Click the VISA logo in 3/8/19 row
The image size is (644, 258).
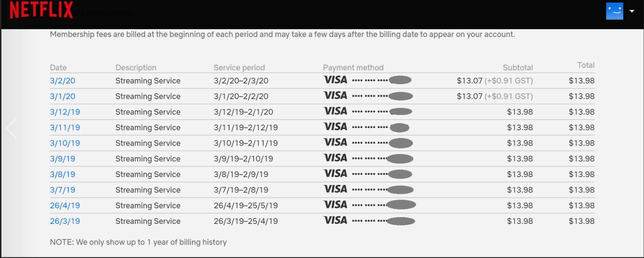(x=335, y=174)
